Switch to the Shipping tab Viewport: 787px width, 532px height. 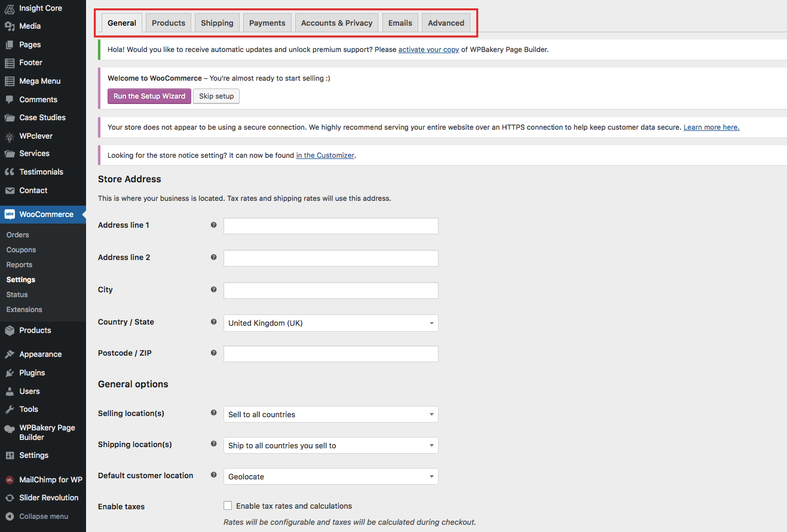[217, 23]
